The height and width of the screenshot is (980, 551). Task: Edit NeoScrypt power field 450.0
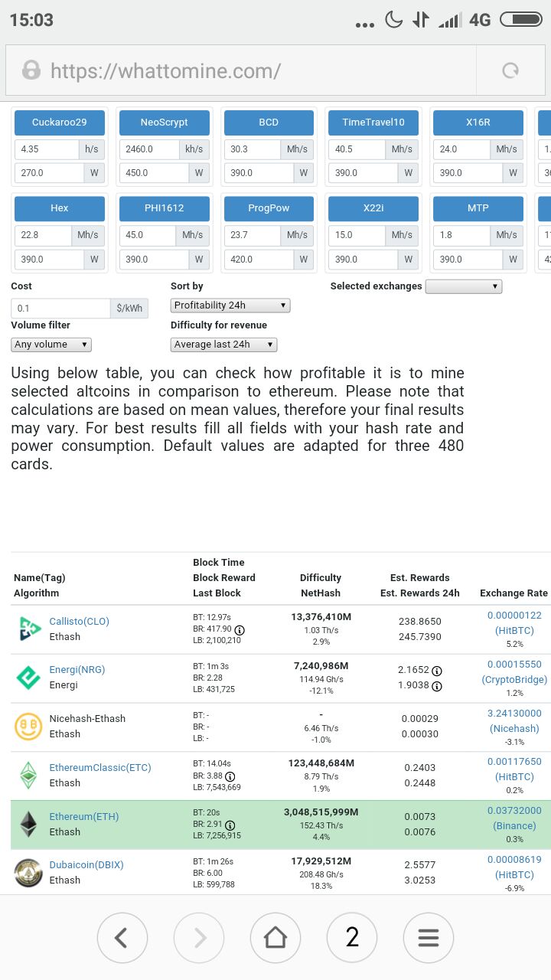155,173
